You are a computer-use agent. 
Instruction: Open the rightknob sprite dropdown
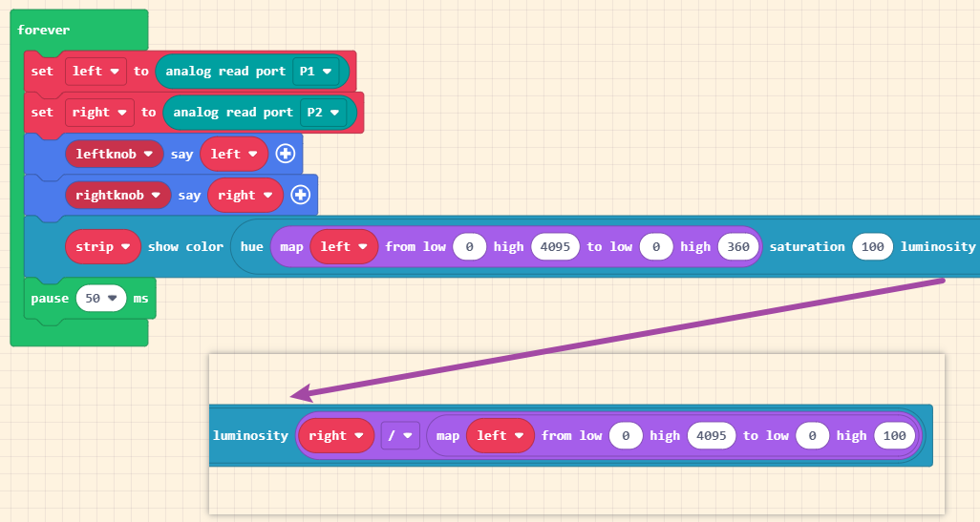coord(117,195)
